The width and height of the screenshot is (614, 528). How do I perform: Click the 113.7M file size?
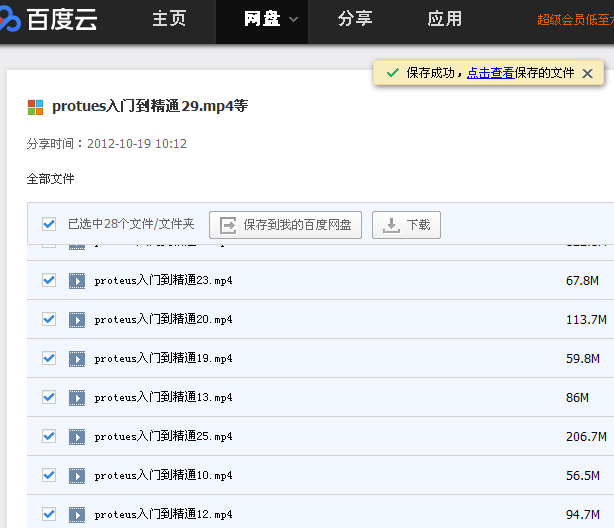586,320
